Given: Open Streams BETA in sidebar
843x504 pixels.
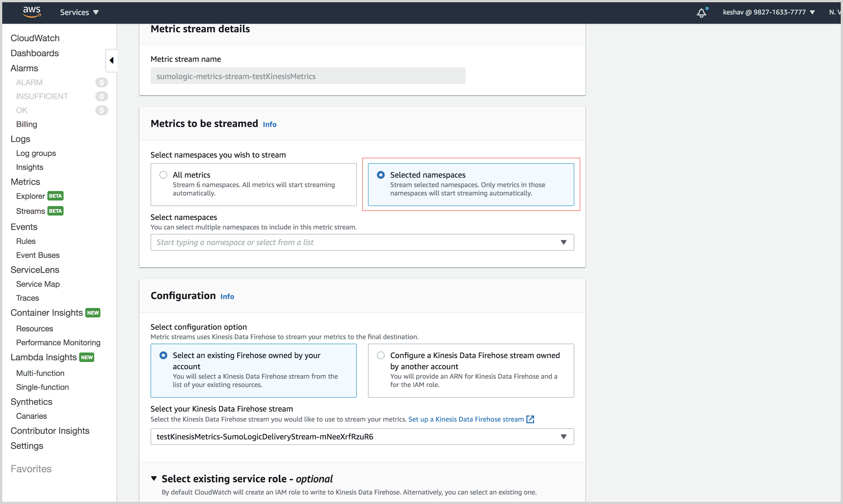Looking at the screenshot, I should point(31,211).
